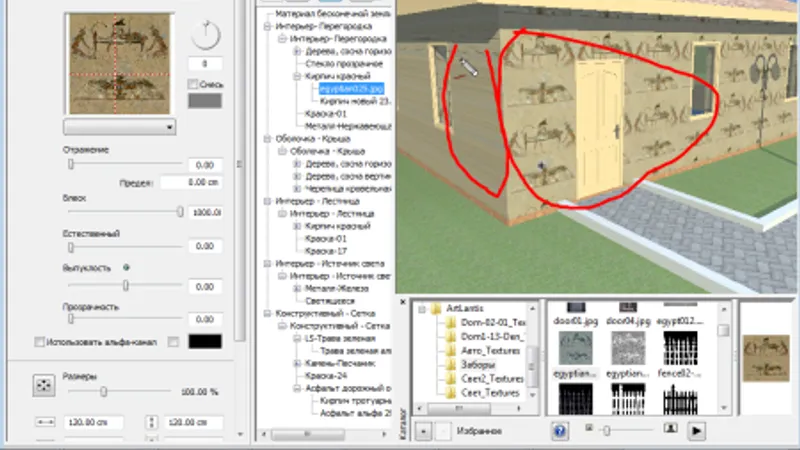The height and width of the screenshot is (450, 800).
Task: Expand the Кирпич красный node under Лестница
Action: pyautogui.click(x=297, y=226)
